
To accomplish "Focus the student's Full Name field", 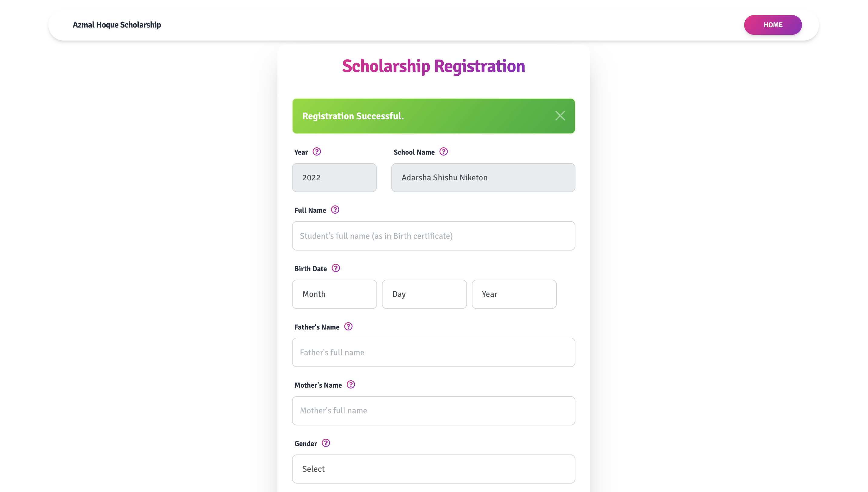I will tap(433, 236).
